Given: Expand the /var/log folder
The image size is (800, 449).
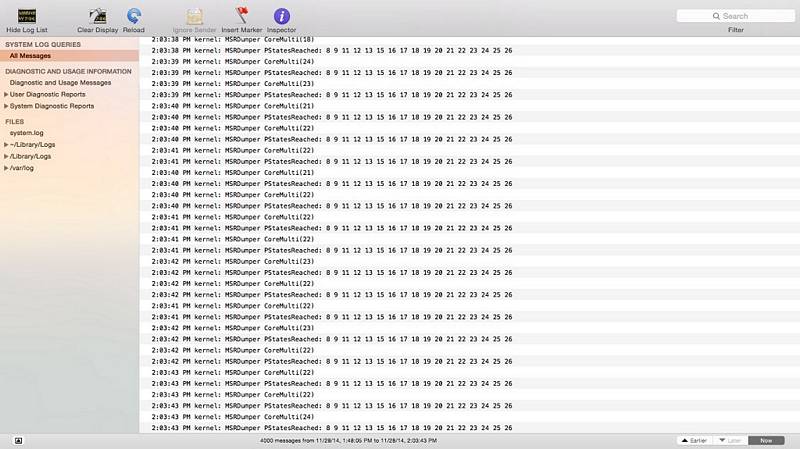Looking at the screenshot, I should pyautogui.click(x=6, y=168).
